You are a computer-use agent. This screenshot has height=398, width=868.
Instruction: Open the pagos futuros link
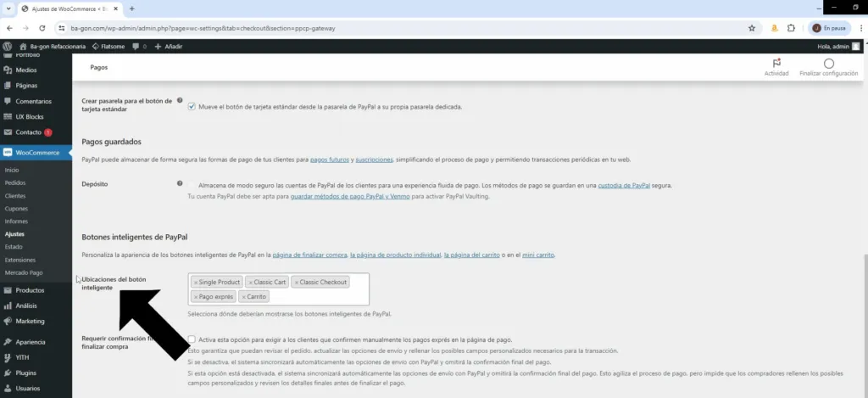click(330, 160)
